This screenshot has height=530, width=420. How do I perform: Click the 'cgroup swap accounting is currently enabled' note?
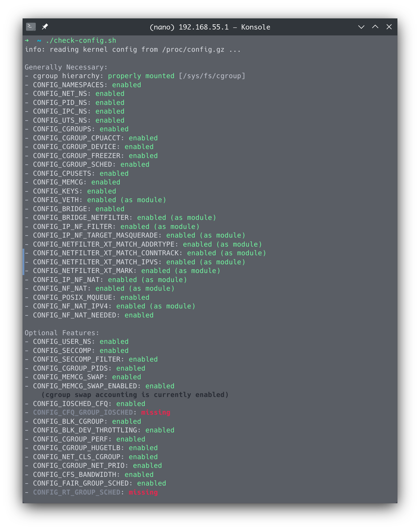[x=135, y=395]
